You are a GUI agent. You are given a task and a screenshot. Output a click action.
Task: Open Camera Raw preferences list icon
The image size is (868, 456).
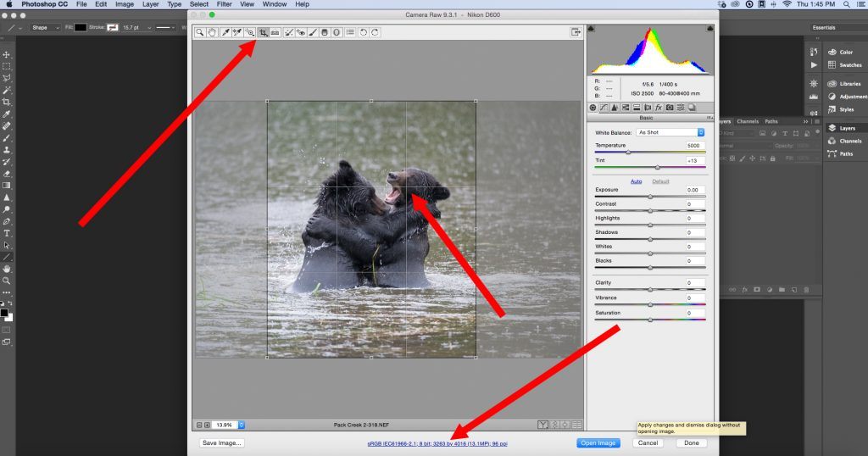(351, 32)
